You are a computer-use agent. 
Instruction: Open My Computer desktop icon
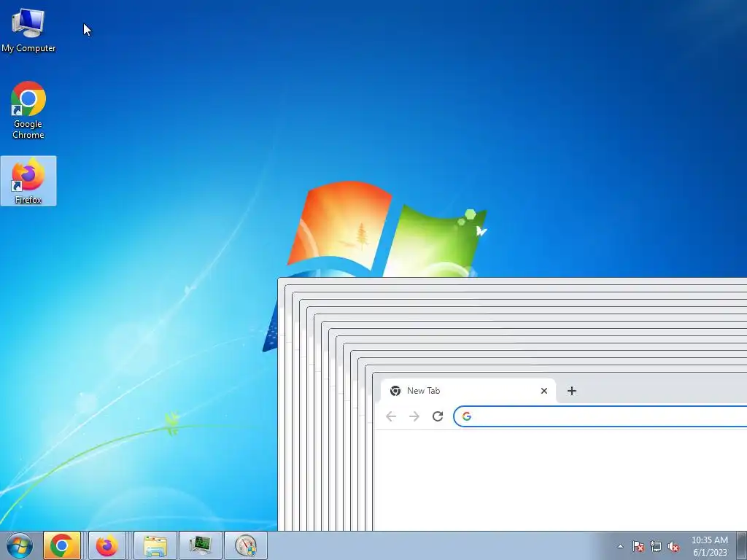28,31
